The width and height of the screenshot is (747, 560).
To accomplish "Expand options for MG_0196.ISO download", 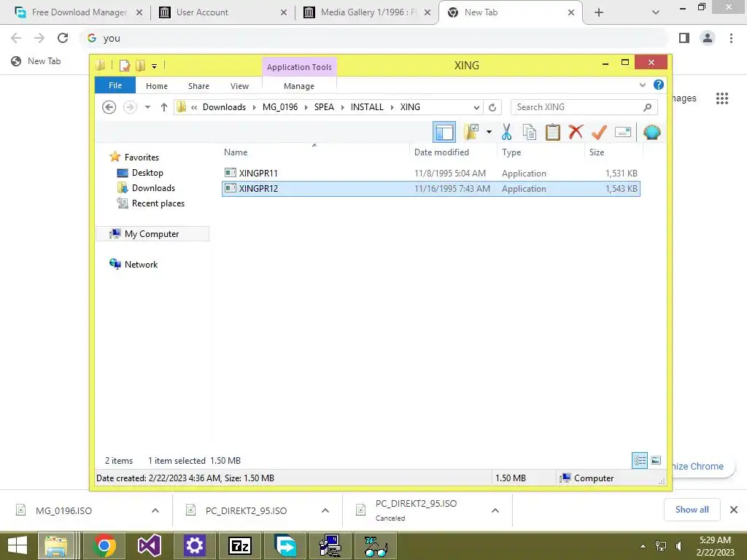I will coord(155,510).
